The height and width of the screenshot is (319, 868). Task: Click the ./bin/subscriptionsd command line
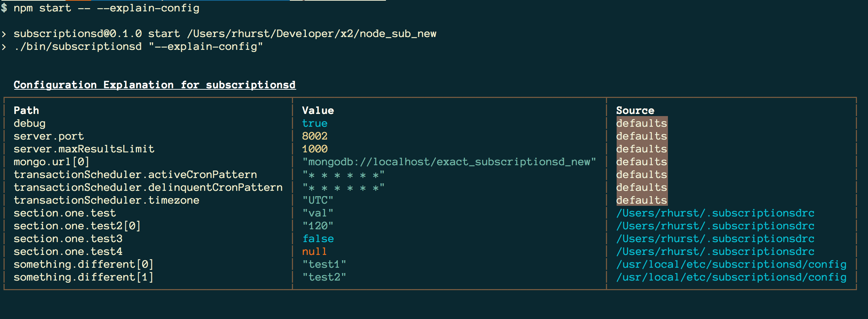tap(138, 47)
